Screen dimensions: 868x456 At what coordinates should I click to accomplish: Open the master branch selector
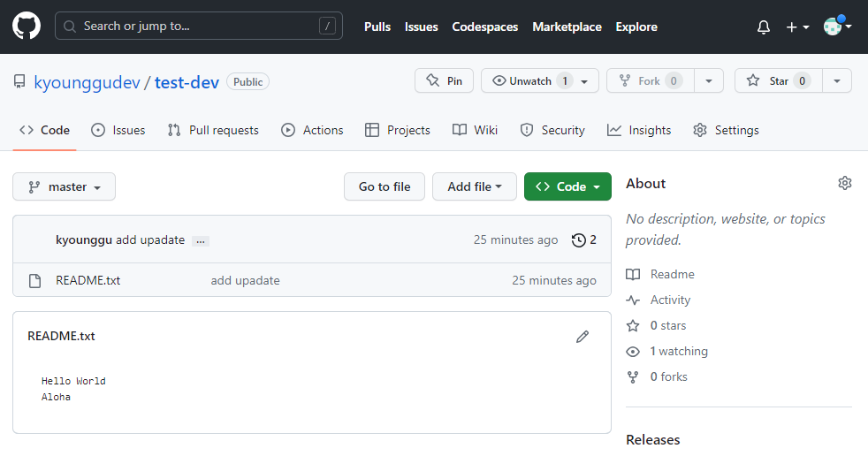65,186
